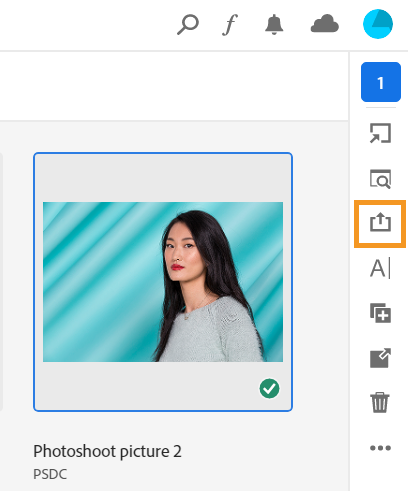
Task: Duplicate the file with the copy-plus icon
Action: click(x=380, y=313)
